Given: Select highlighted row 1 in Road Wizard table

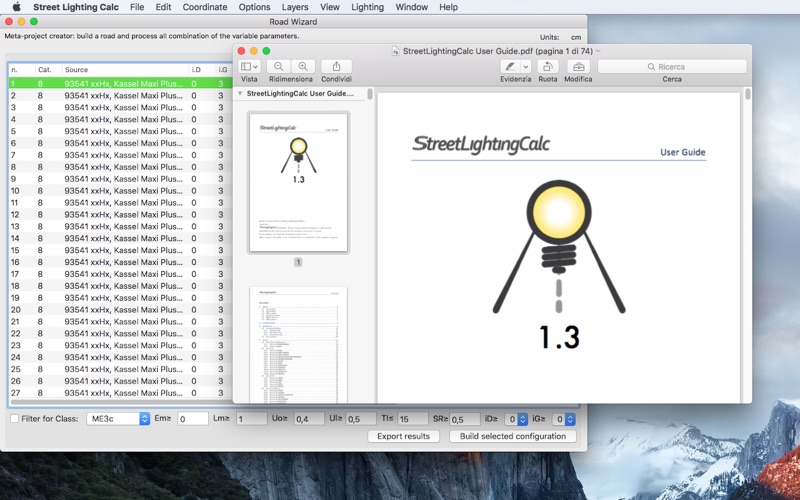Looking at the screenshot, I should (x=121, y=83).
